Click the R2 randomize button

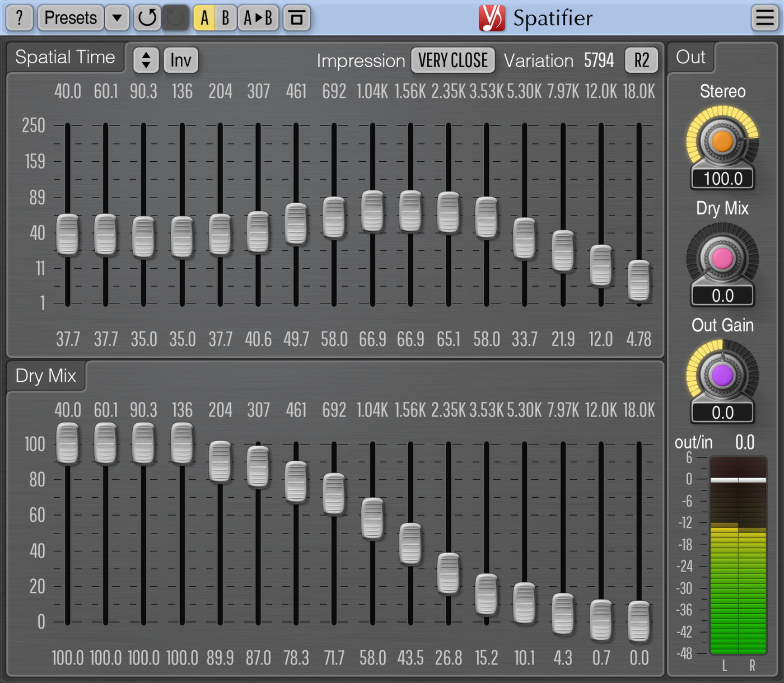(642, 60)
